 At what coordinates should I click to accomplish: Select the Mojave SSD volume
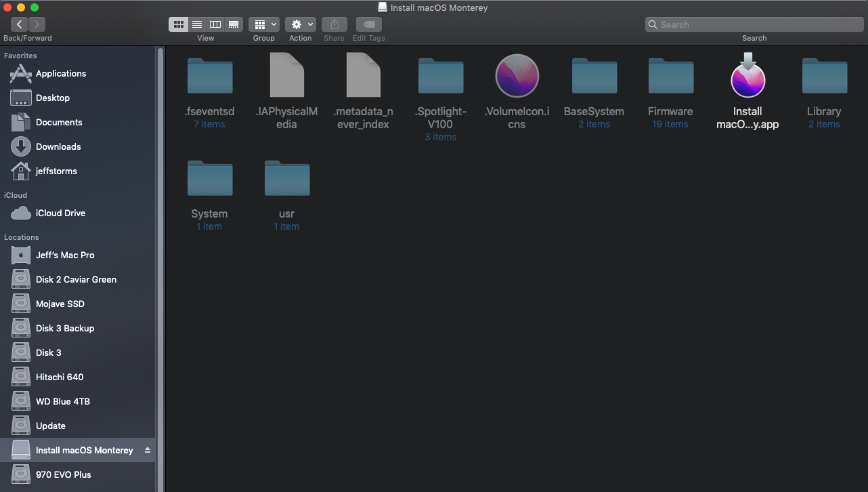(78, 304)
